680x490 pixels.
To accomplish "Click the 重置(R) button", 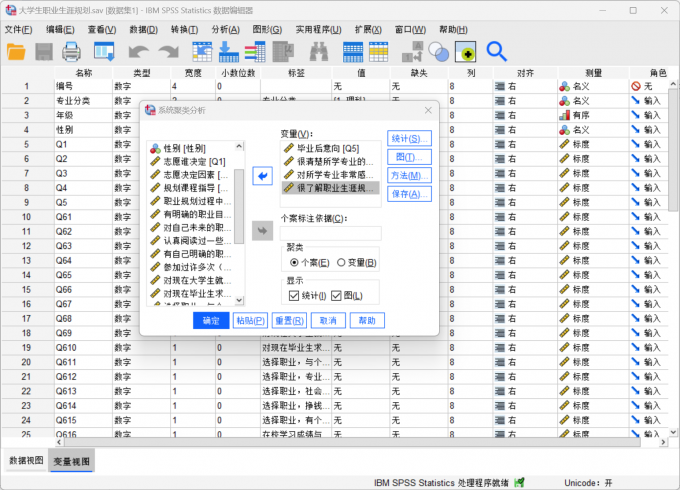I will coord(289,320).
